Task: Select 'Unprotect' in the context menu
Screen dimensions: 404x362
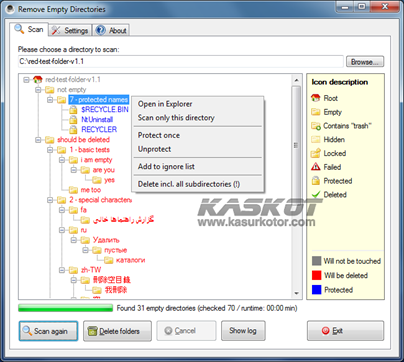Action: [198, 149]
